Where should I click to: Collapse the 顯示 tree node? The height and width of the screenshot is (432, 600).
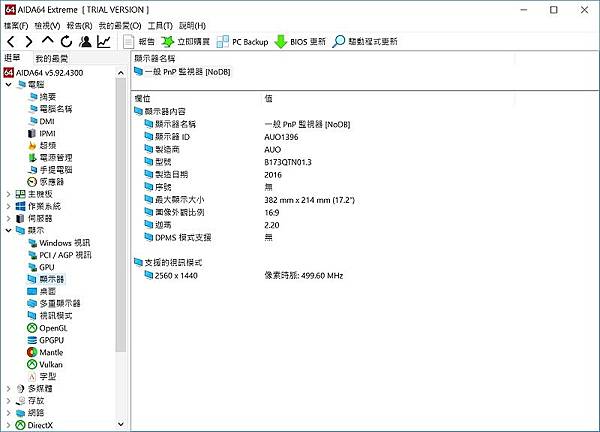pos(8,230)
